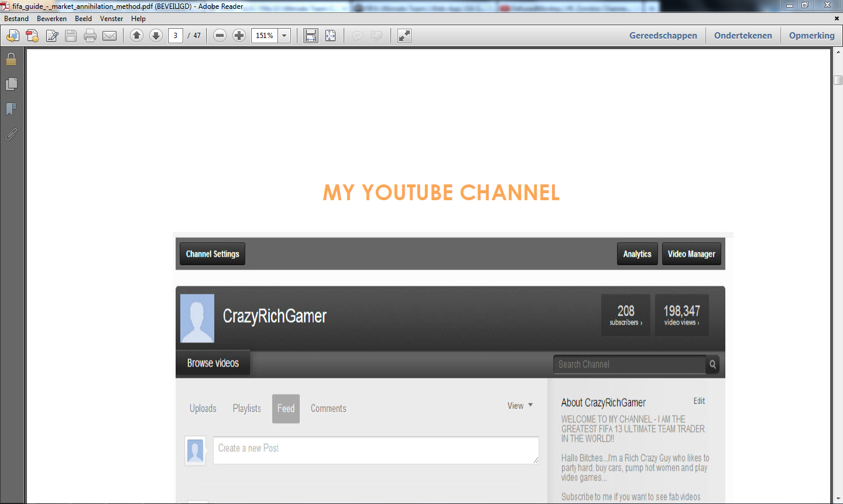This screenshot has height=504, width=843.
Task: Click the Edit link beside About
Action: (x=699, y=401)
